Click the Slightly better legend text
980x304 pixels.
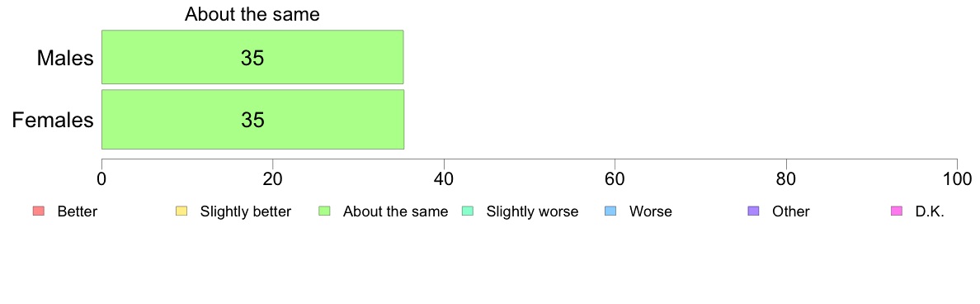pos(246,211)
